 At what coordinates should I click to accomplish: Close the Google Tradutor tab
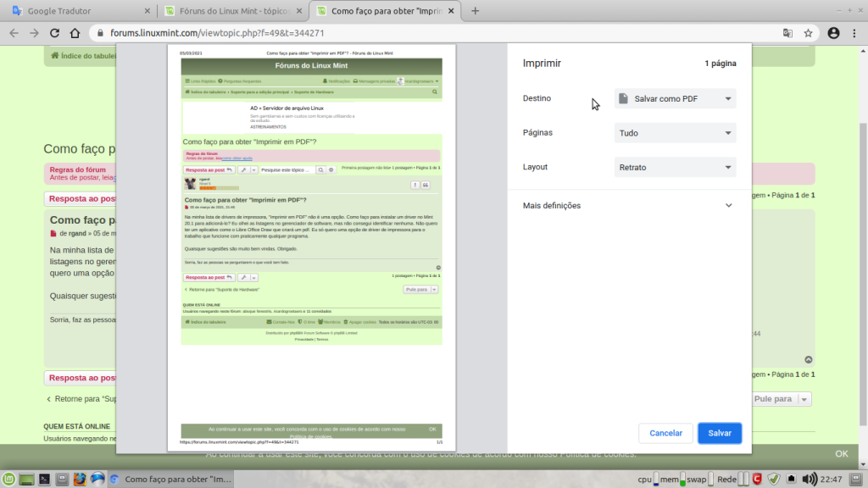[x=147, y=11]
